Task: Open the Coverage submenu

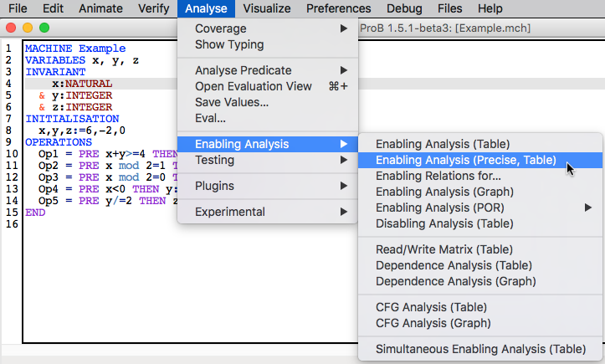Action: coord(221,28)
